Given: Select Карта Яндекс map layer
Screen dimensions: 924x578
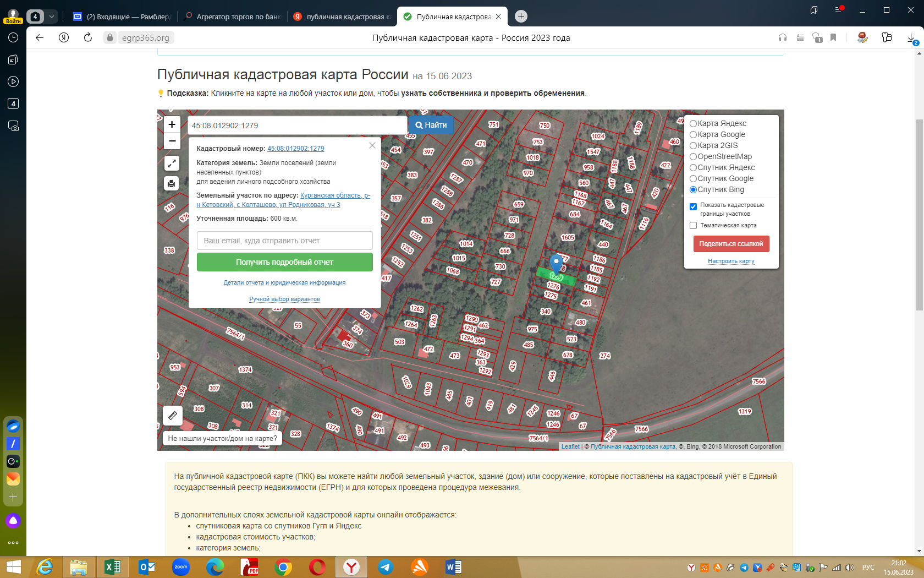Looking at the screenshot, I should click(693, 123).
